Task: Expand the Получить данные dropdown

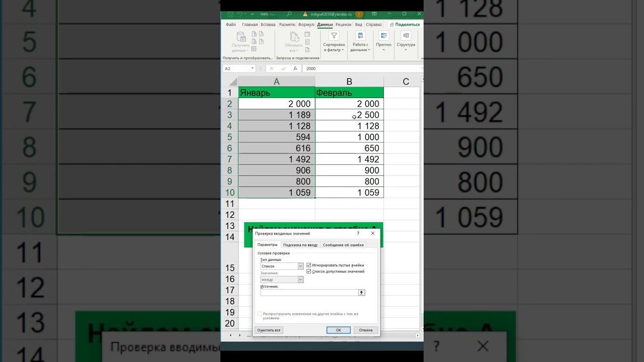Action: pos(248,51)
